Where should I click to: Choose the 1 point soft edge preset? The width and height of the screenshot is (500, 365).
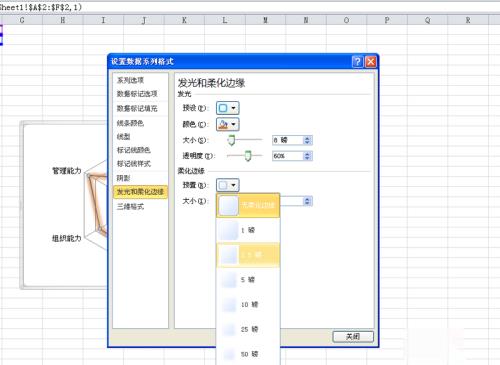[x=248, y=230]
